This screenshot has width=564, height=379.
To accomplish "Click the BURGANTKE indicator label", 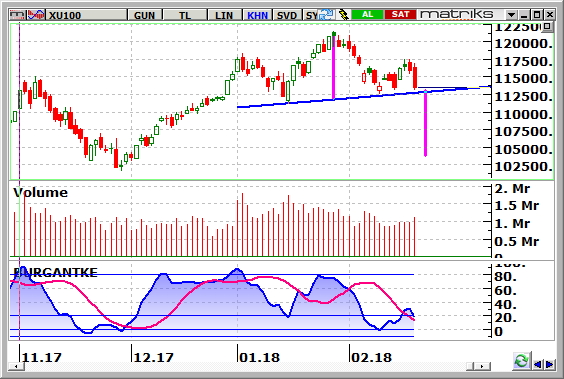I will (55, 273).
